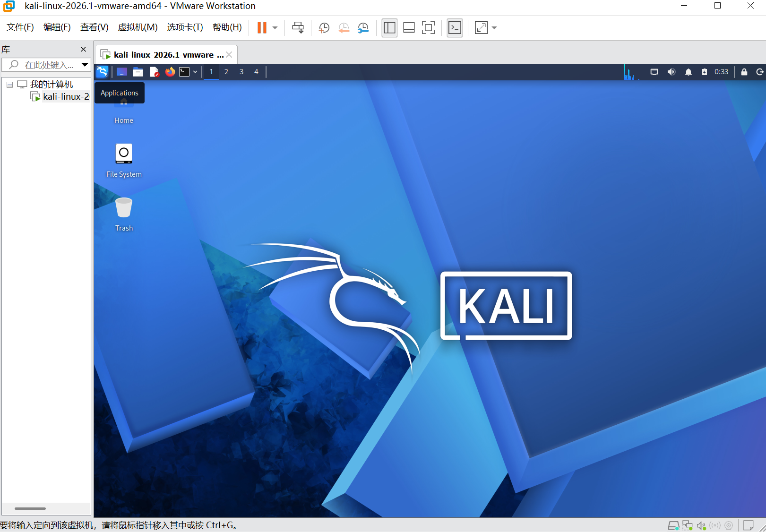Open the wired network connection icon
This screenshot has width=766, height=532.
pyautogui.click(x=654, y=72)
